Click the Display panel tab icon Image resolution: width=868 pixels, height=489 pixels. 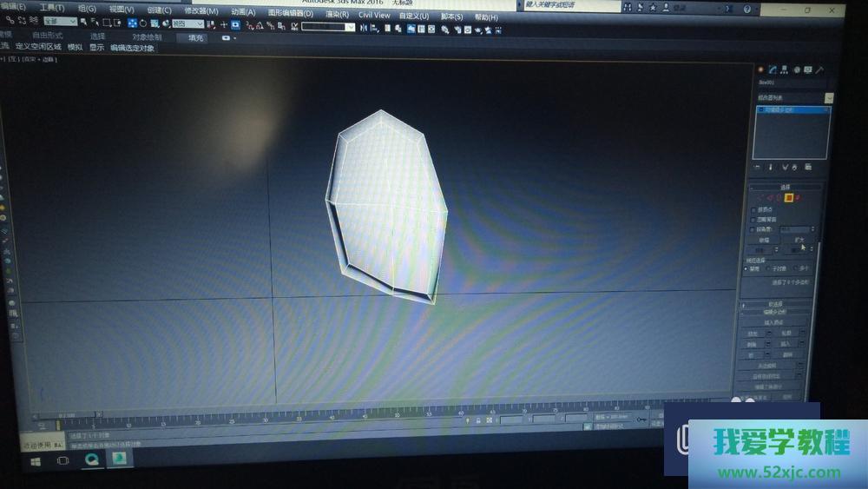click(x=807, y=69)
